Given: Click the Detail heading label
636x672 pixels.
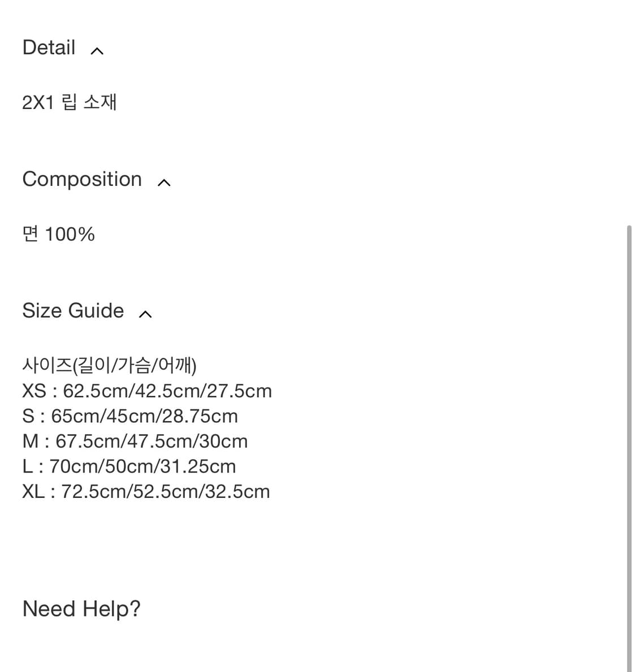Looking at the screenshot, I should pos(49,47).
